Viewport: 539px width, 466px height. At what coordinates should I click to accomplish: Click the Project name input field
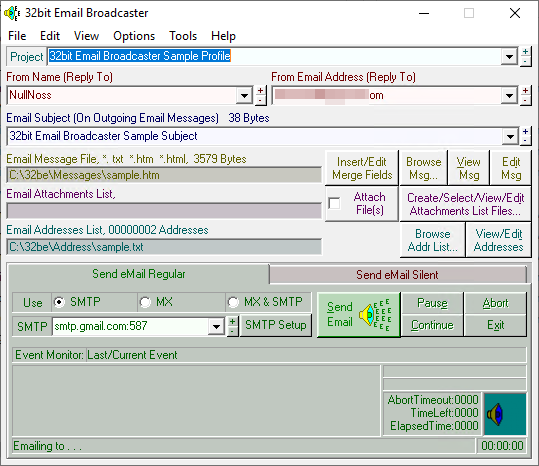[x=274, y=56]
